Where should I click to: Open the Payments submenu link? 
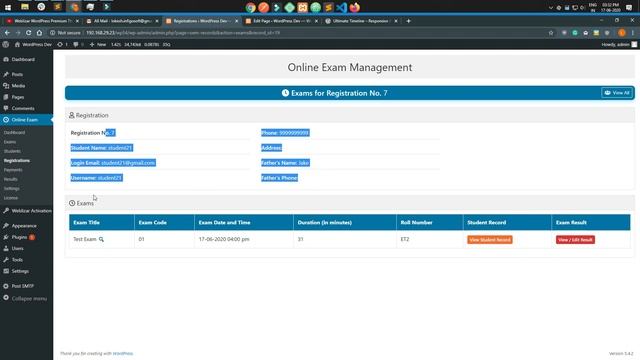point(13,170)
